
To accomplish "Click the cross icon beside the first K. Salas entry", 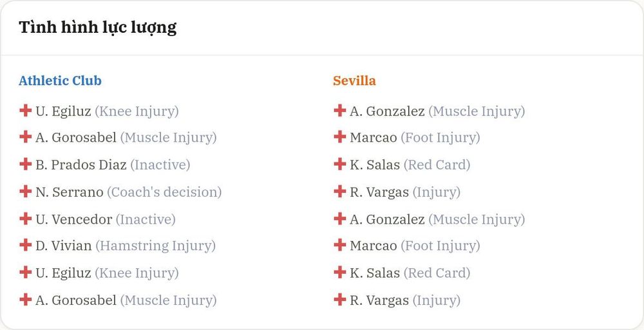I will tap(339, 164).
